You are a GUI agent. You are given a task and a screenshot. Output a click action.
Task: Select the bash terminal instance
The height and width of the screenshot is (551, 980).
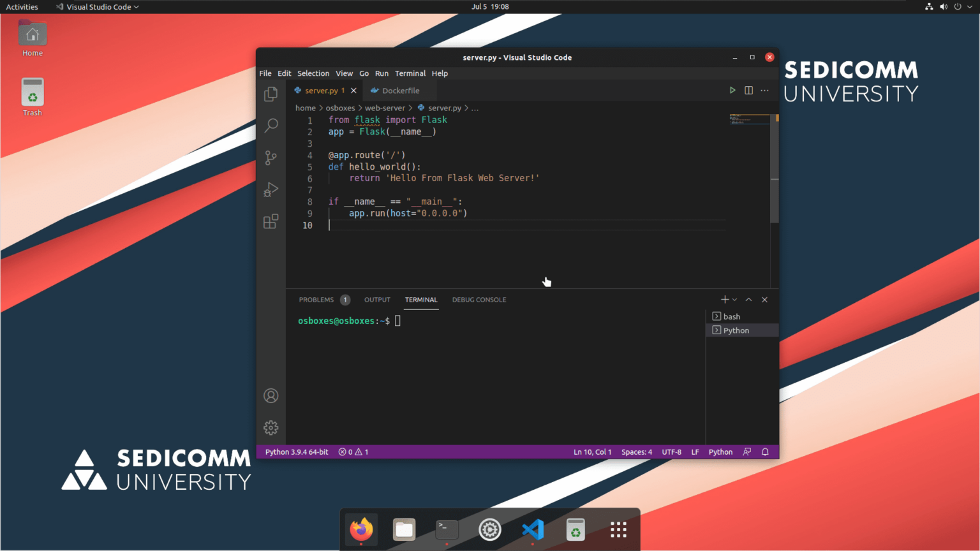(x=742, y=316)
